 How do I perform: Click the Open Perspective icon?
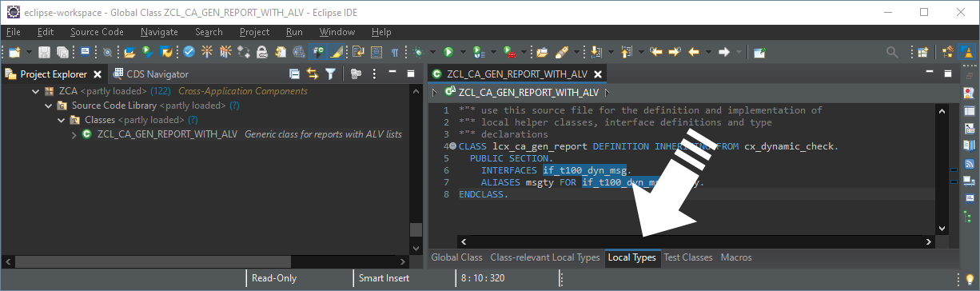922,52
